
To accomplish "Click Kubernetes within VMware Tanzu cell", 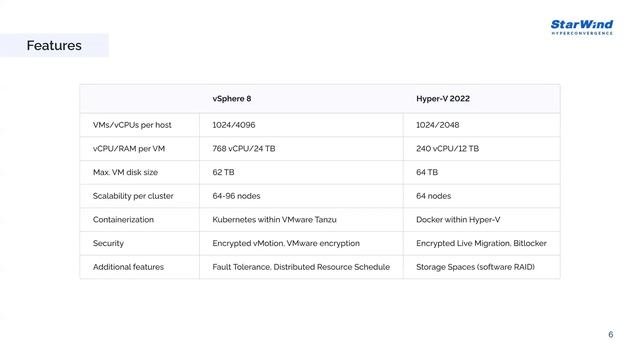I will (x=274, y=220).
